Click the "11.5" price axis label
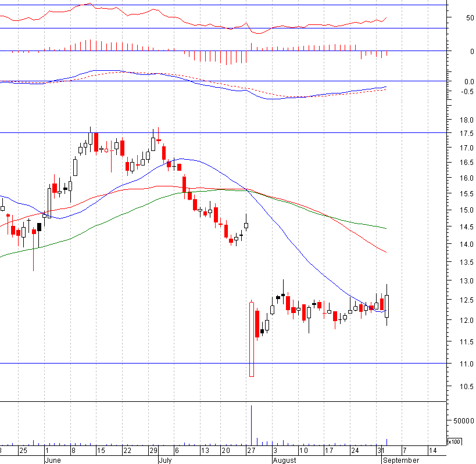The height and width of the screenshot is (464, 476). tap(467, 342)
